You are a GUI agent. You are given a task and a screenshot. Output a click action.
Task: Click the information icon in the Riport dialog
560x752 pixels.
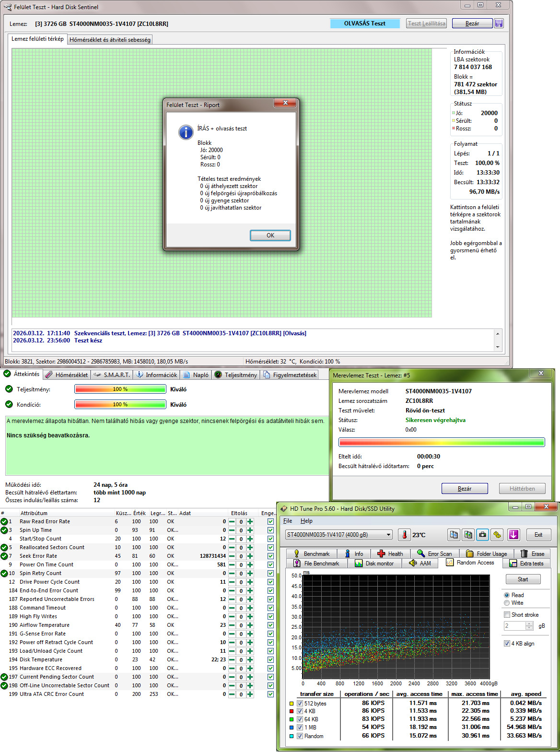pyautogui.click(x=186, y=132)
